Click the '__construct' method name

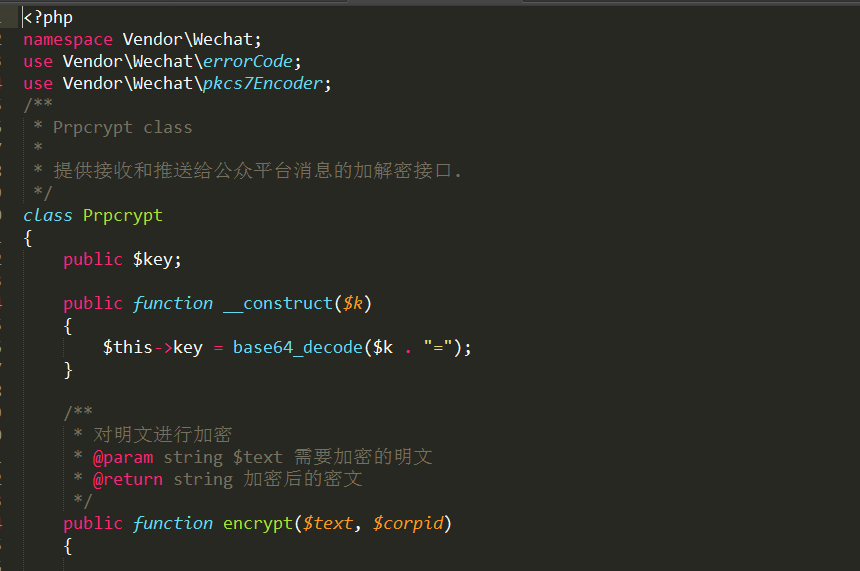coord(277,303)
